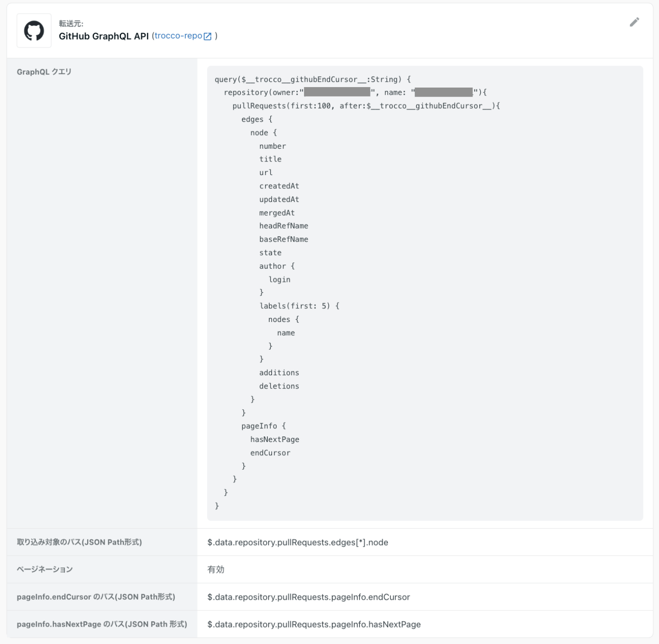This screenshot has height=644, width=659.
Task: Click the 'ページネーション' label
Action: tap(45, 569)
